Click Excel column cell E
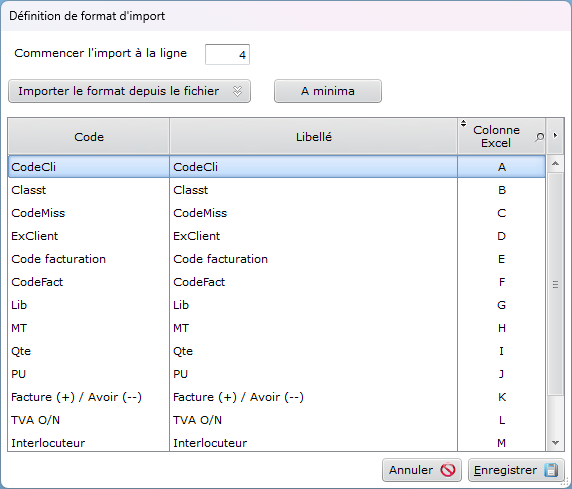Viewport: 572px width, 489px height. tap(502, 259)
